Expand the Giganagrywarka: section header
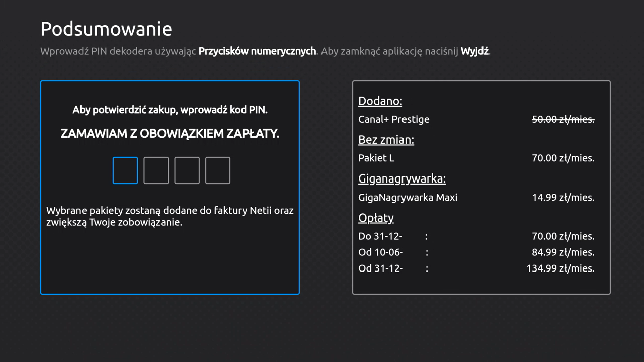644x362 pixels. (401, 178)
